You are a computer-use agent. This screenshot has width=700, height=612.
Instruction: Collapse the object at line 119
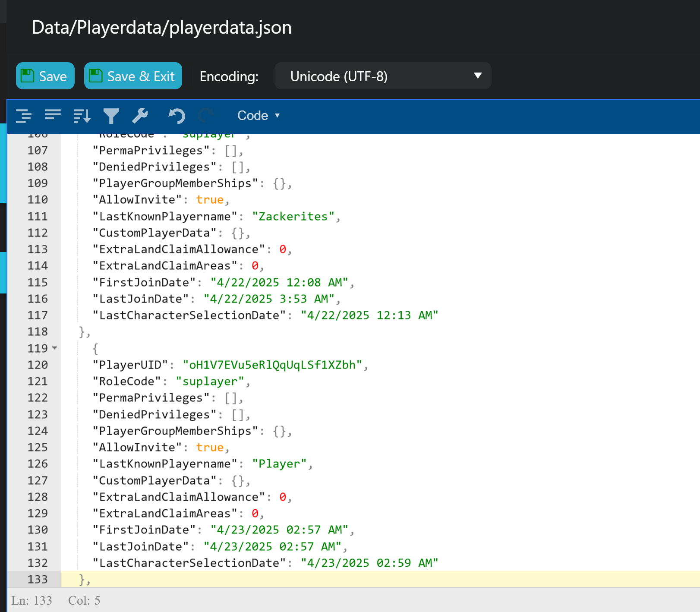pos(55,348)
